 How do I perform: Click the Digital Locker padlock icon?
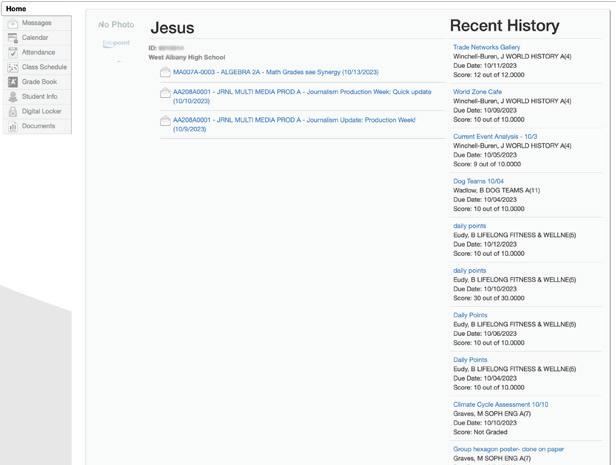click(x=13, y=111)
